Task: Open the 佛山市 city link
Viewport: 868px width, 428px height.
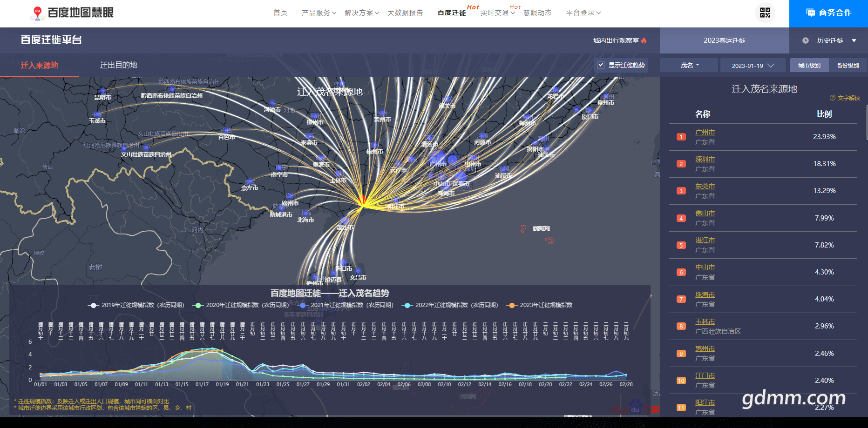Action: point(705,214)
